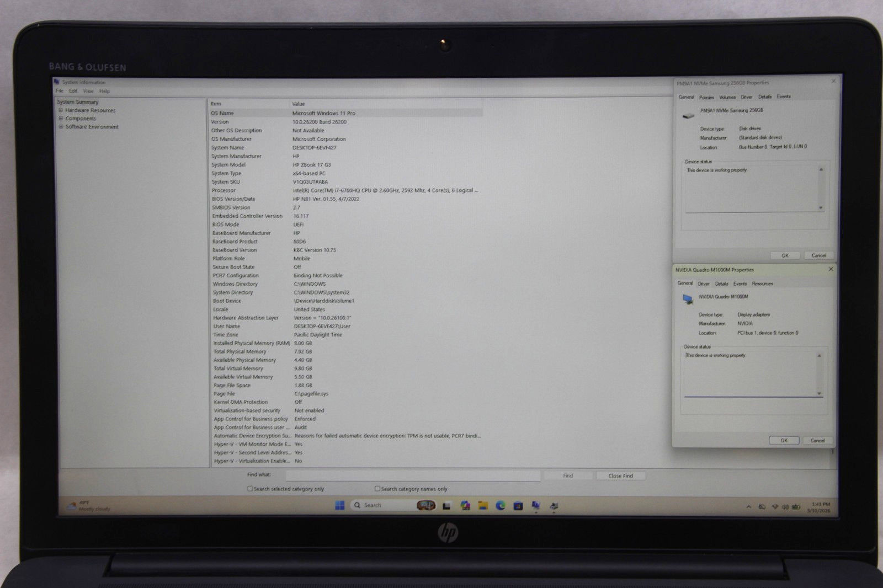
Task: Click OK in the Samsung Properties window
Action: pos(785,255)
